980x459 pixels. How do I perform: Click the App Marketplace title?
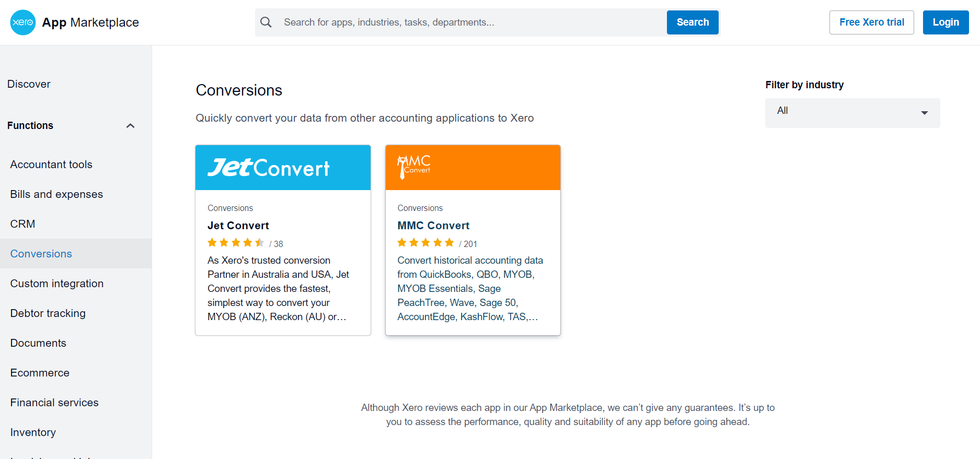point(90,22)
